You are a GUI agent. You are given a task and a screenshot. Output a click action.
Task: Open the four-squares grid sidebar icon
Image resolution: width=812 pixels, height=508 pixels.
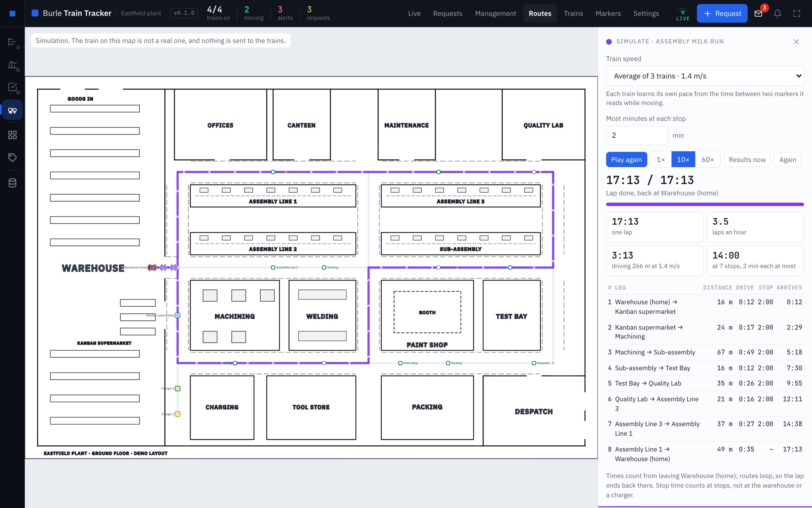point(13,135)
